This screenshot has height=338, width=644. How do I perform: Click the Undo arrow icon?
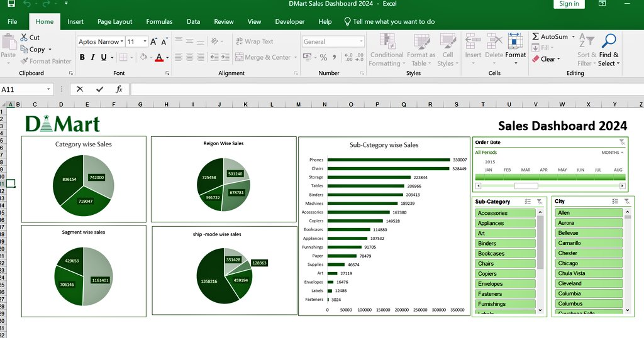click(27, 4)
